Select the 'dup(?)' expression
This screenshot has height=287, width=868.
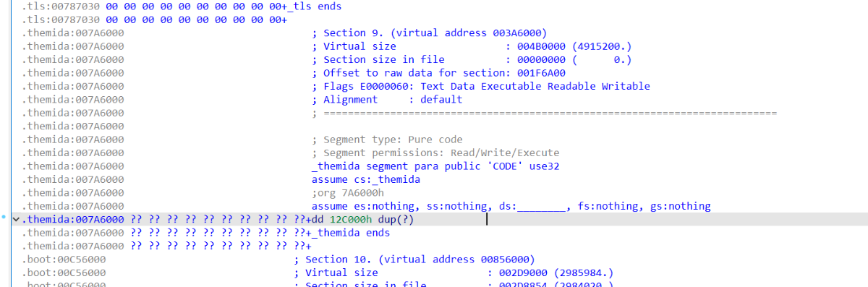coord(396,220)
